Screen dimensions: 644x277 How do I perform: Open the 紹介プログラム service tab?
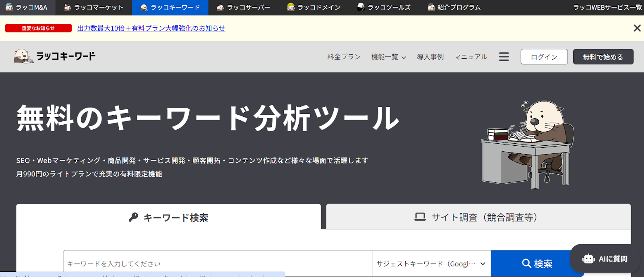(454, 7)
